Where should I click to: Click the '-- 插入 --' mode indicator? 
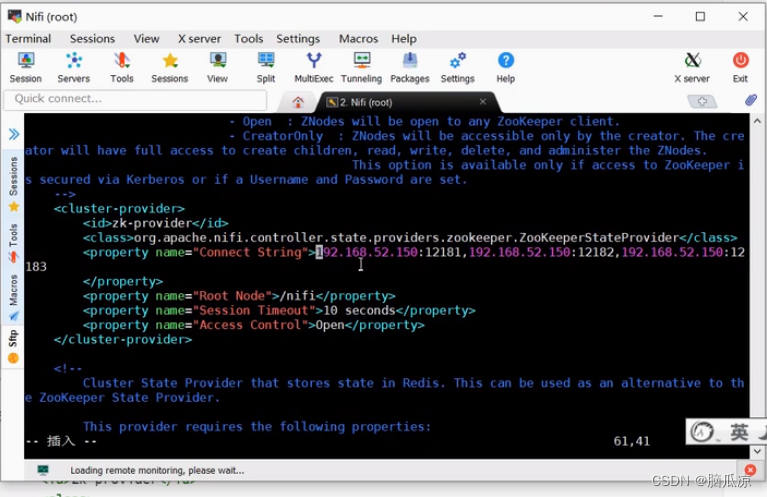pyautogui.click(x=61, y=441)
